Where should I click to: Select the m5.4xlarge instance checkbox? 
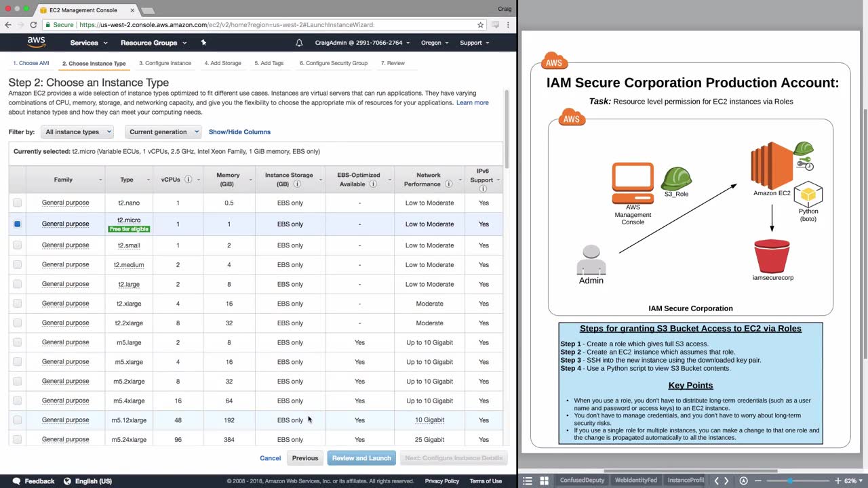(x=17, y=401)
